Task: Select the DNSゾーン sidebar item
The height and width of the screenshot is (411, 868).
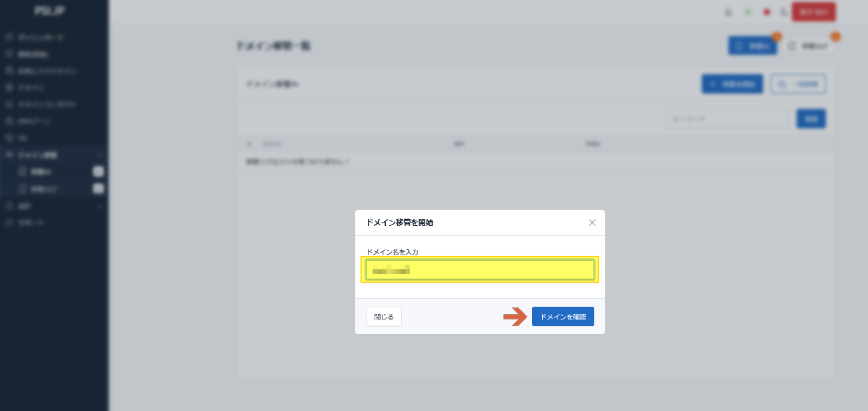Action: tap(34, 122)
